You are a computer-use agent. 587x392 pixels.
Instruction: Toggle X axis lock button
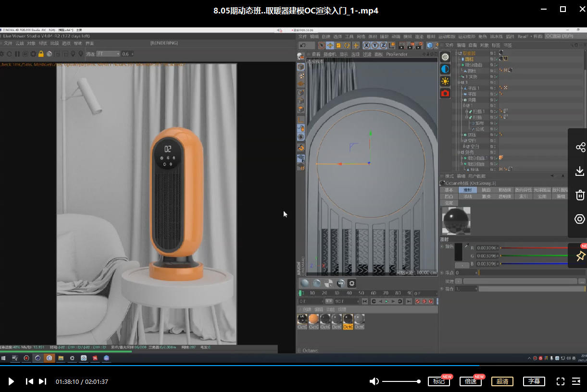(366, 46)
